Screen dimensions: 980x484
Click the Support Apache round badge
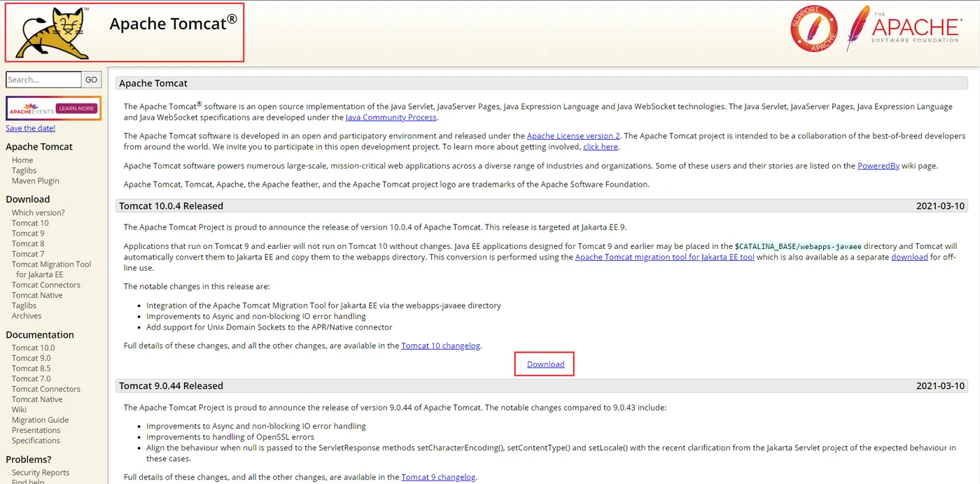click(814, 28)
